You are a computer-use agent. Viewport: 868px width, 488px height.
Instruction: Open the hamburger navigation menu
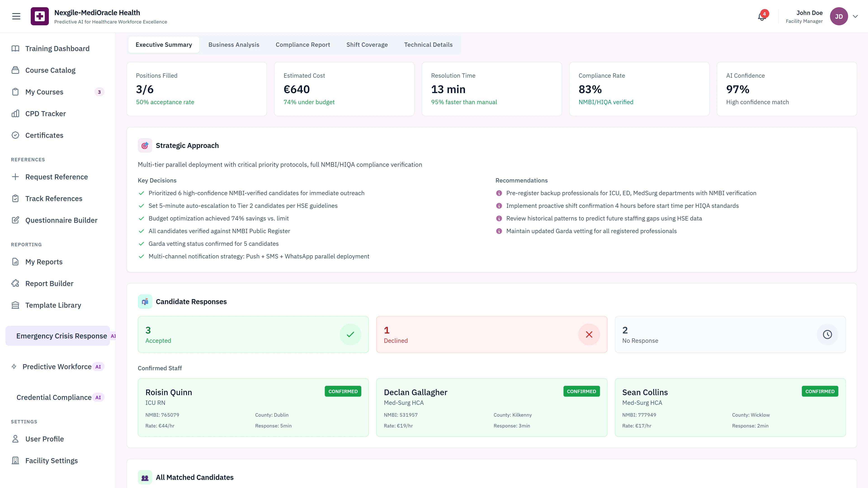pyautogui.click(x=16, y=16)
